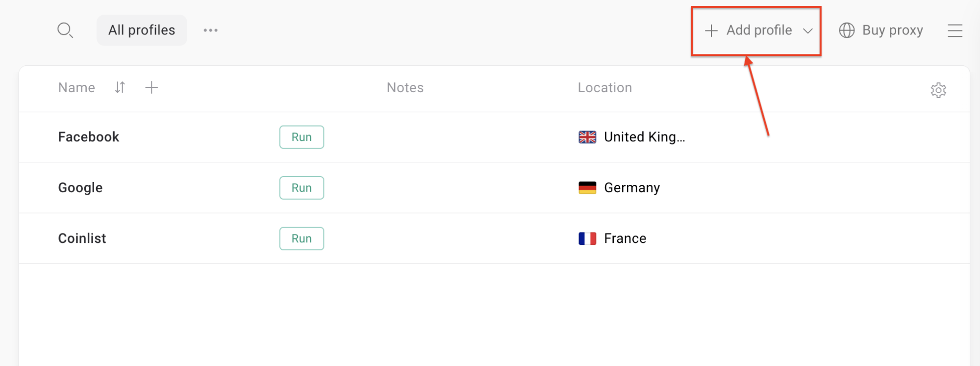Image resolution: width=980 pixels, height=366 pixels.
Task: Click the United Kingdom flag icon
Action: pos(587,137)
